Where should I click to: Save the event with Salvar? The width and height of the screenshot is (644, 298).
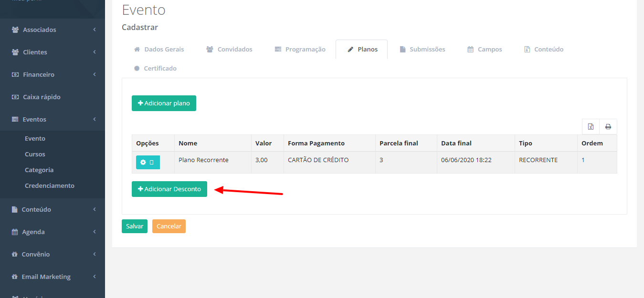coord(135,226)
